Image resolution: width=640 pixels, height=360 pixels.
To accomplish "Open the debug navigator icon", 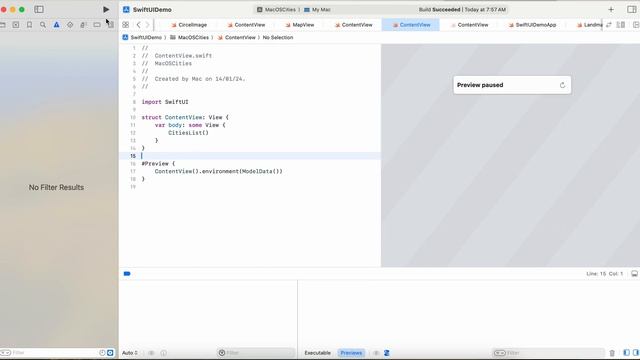I will [83, 25].
